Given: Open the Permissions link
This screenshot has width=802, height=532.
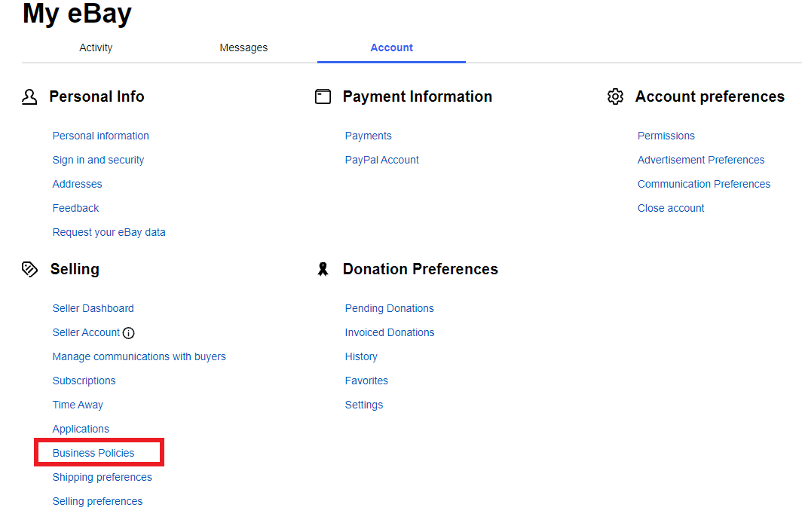Looking at the screenshot, I should click(666, 136).
